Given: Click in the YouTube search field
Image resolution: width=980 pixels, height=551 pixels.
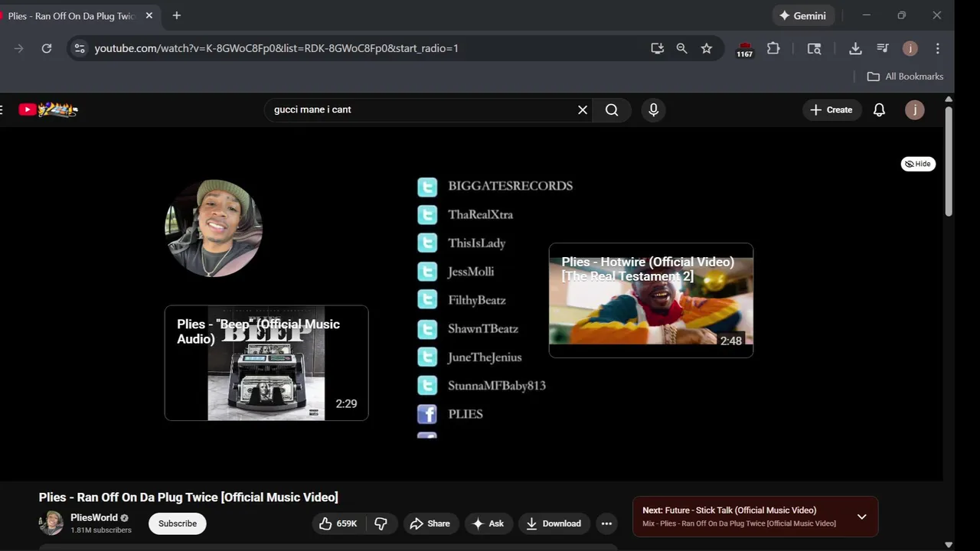Looking at the screenshot, I should click(420, 109).
